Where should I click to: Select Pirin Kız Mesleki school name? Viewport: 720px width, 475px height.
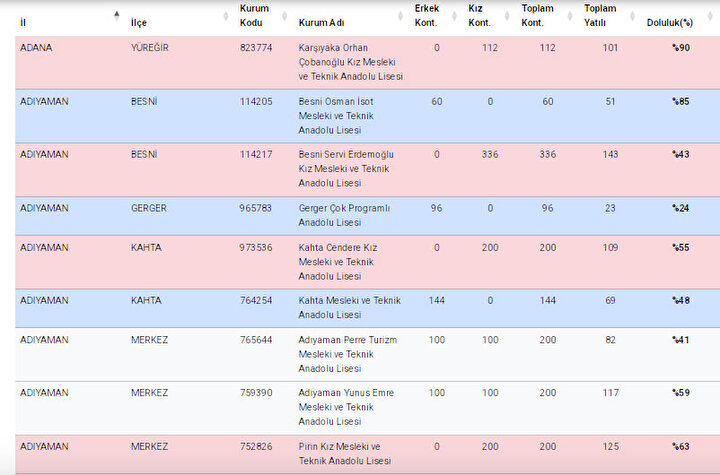click(x=345, y=453)
